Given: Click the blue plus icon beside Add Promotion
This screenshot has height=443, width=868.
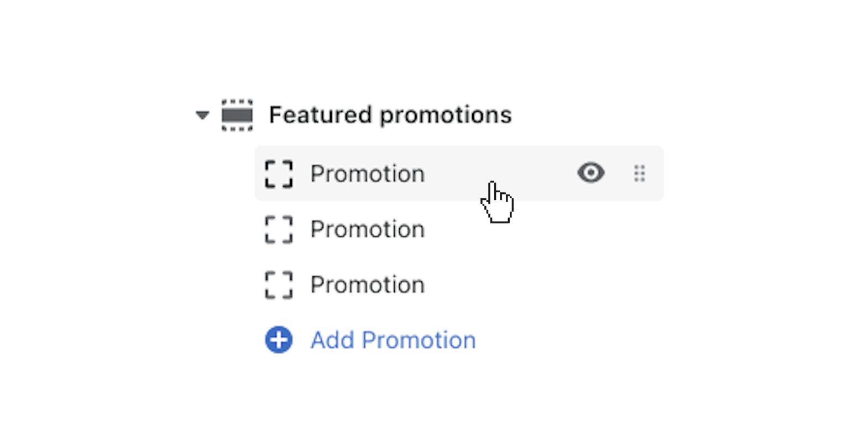Looking at the screenshot, I should coord(279,340).
